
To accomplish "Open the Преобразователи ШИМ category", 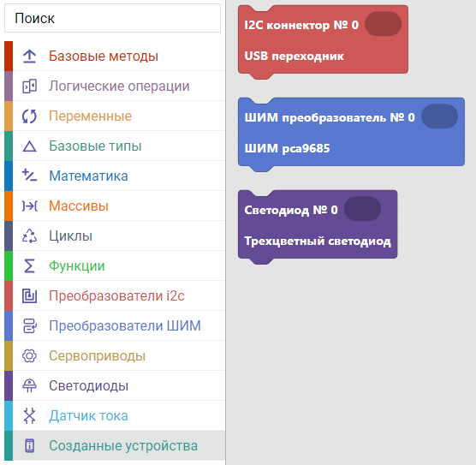I will pos(115,326).
